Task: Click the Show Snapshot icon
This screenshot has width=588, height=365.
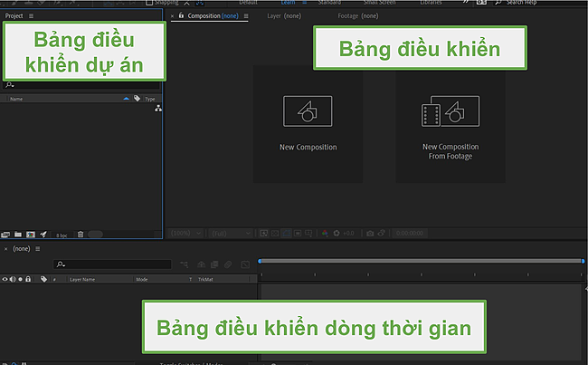Action: point(382,233)
